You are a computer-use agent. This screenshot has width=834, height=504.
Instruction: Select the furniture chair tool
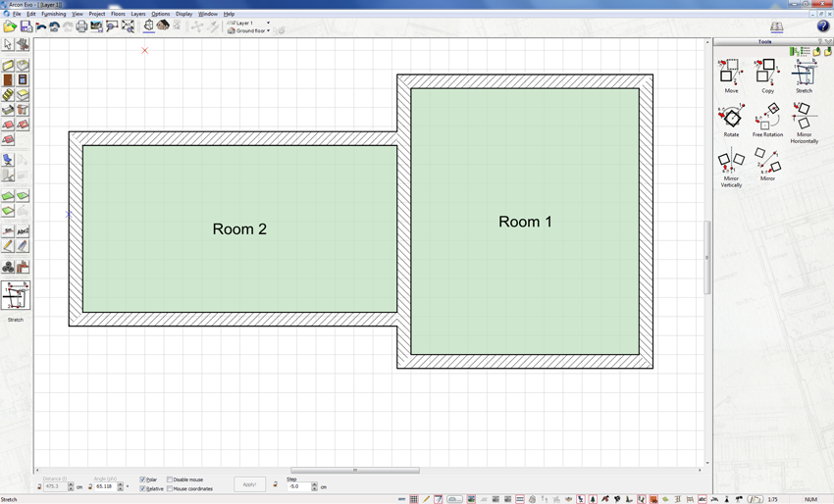pos(8,160)
